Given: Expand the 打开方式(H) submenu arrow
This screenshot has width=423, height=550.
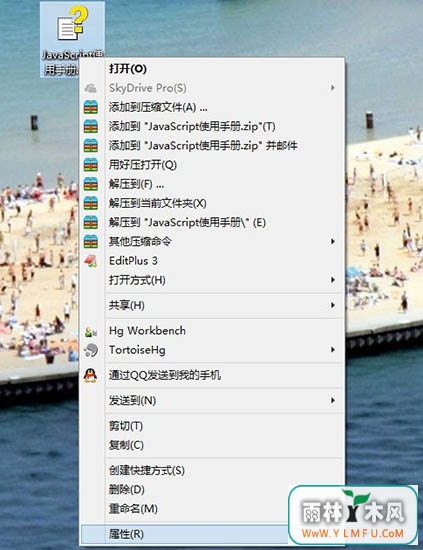Looking at the screenshot, I should (x=333, y=280).
